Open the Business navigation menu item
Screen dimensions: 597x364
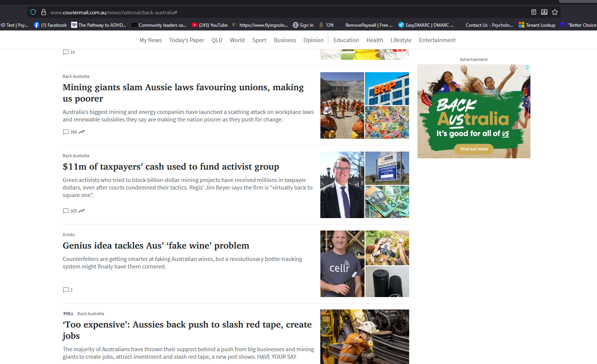285,40
